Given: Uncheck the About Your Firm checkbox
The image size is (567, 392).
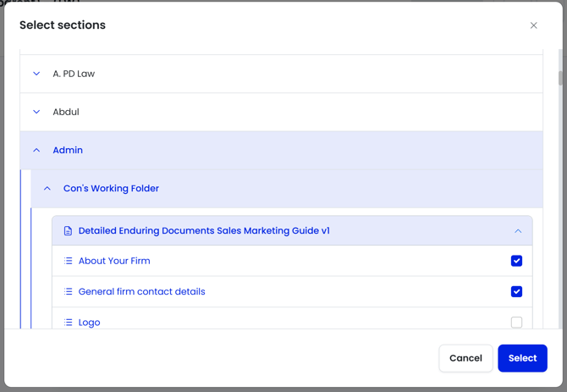Looking at the screenshot, I should [516, 261].
